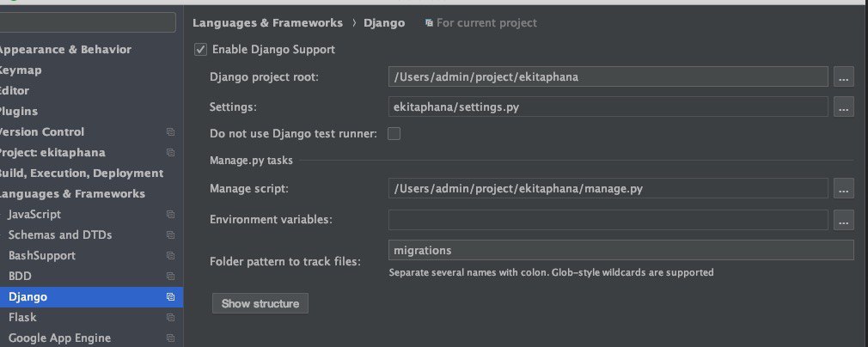
Task: Open Build, Execution, Deployment section
Action: tap(81, 173)
